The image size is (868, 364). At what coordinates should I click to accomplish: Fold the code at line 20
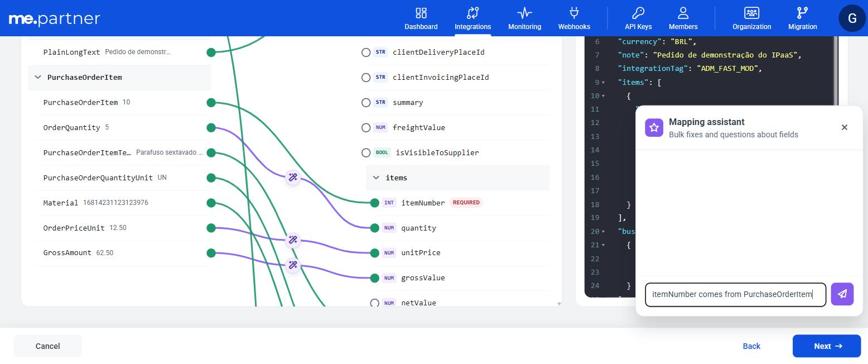tap(603, 232)
